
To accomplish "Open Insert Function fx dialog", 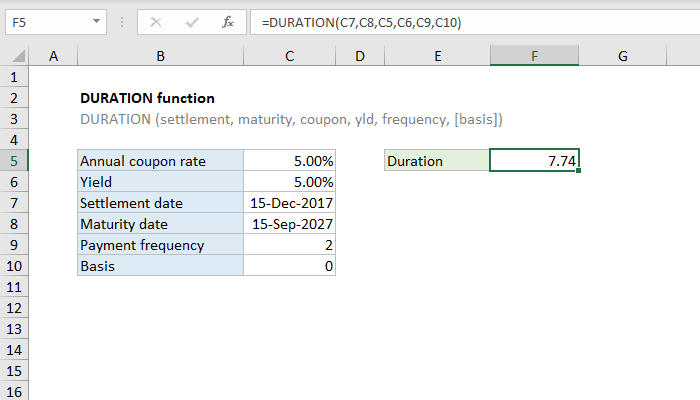I will click(227, 21).
